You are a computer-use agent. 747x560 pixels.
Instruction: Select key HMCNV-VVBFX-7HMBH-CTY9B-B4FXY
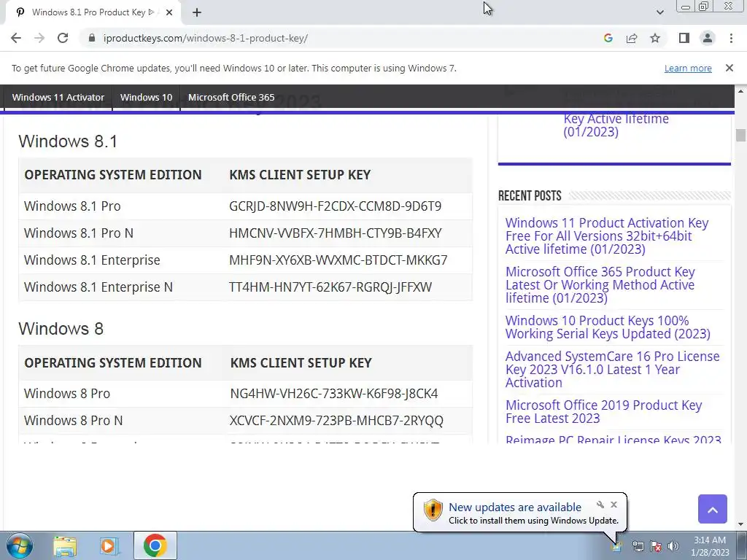[336, 233]
